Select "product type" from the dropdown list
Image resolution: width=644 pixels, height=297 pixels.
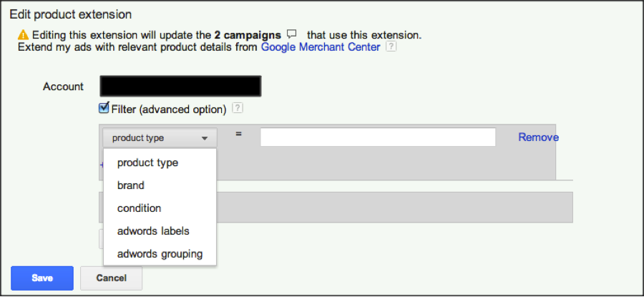[x=147, y=162]
